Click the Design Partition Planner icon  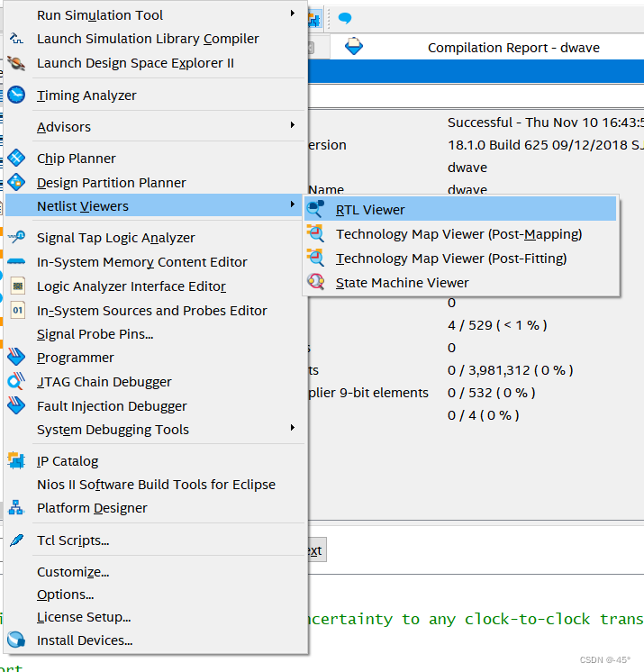pos(16,183)
